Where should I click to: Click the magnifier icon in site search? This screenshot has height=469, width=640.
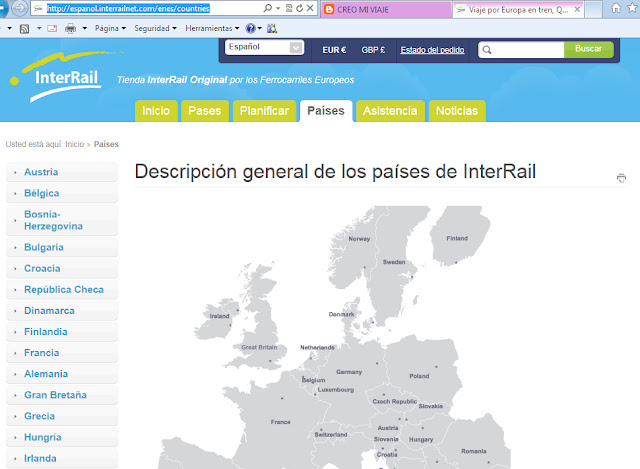[x=487, y=50]
